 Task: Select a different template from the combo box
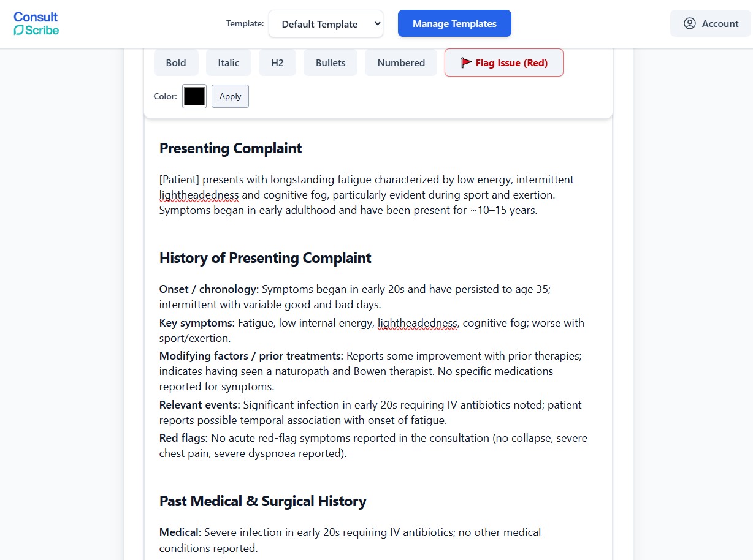(326, 23)
